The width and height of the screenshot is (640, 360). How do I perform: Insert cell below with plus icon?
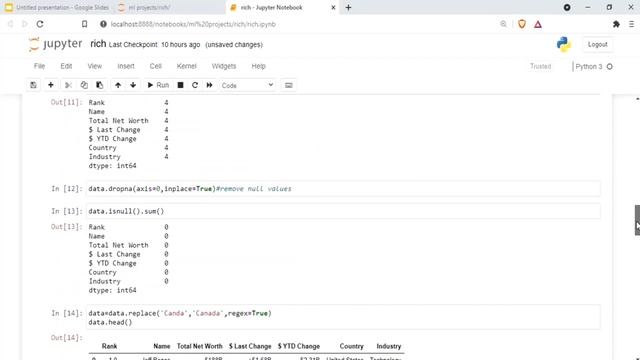(51, 85)
